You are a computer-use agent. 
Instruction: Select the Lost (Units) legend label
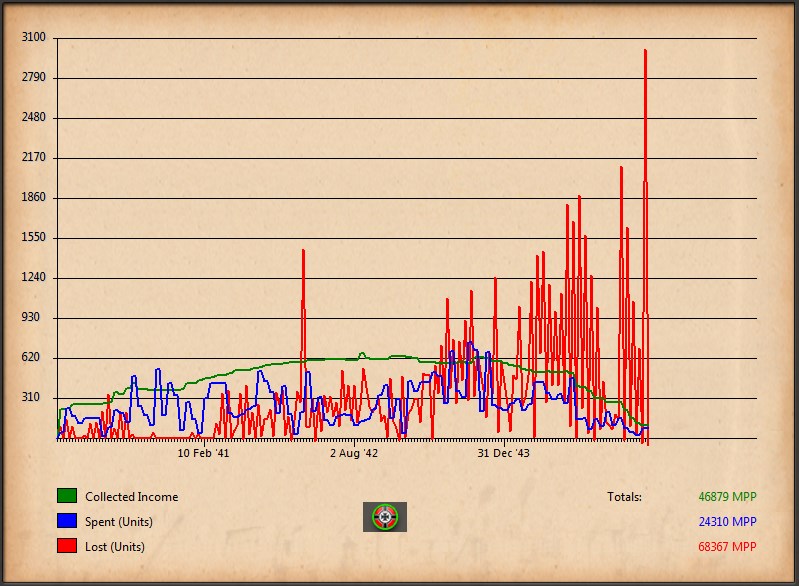pos(115,547)
